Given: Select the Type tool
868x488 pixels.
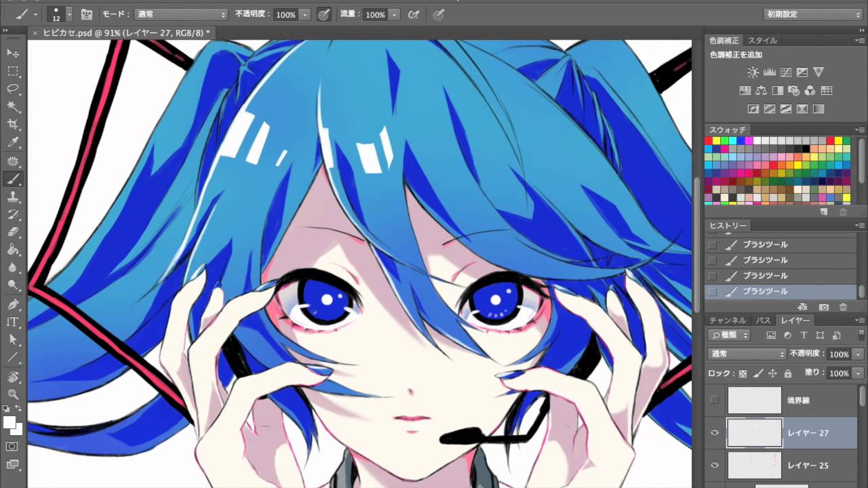Looking at the screenshot, I should 13,322.
